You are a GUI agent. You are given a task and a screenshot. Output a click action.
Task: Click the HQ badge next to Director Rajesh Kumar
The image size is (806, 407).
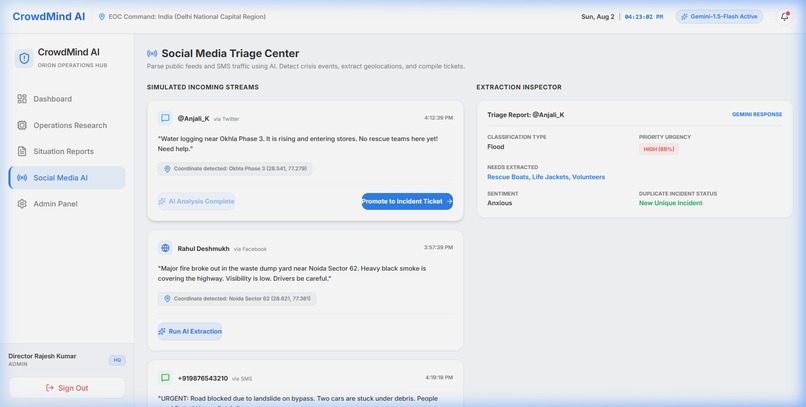pyautogui.click(x=117, y=360)
